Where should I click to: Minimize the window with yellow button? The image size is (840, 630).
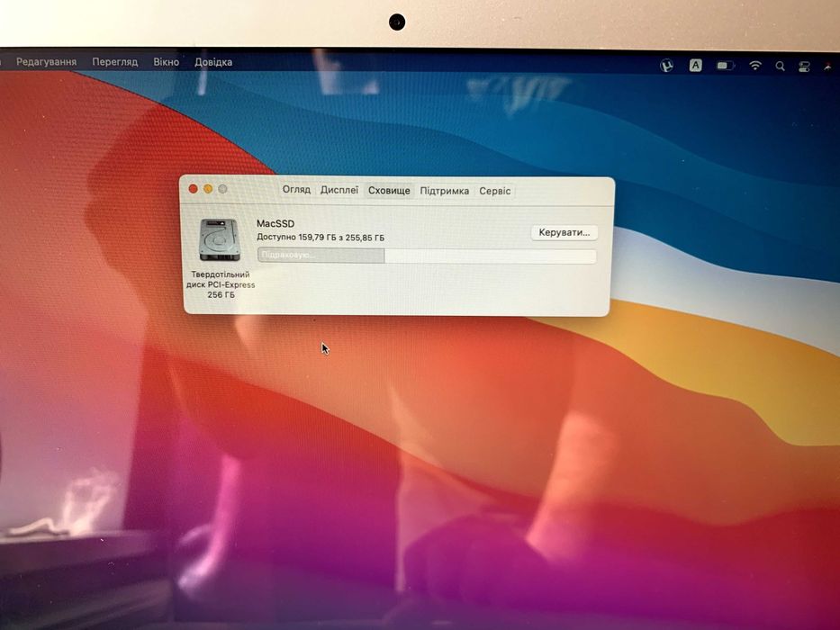point(208,189)
